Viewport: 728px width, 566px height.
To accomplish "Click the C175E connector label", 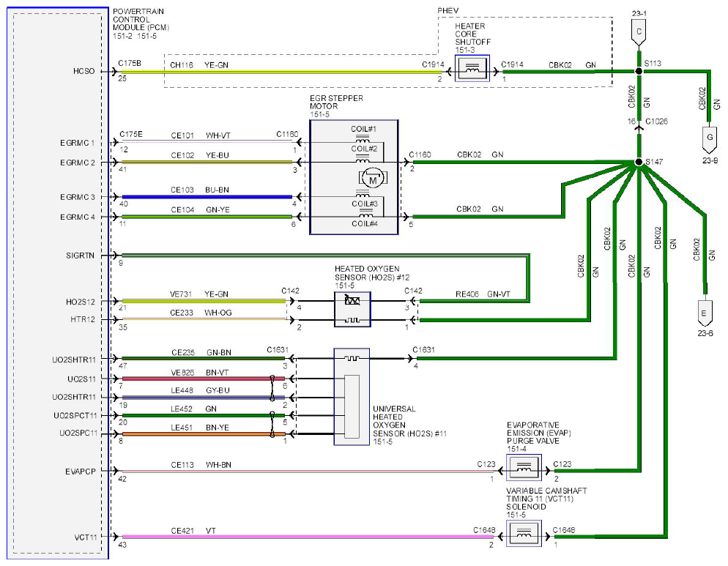I will click(x=131, y=134).
